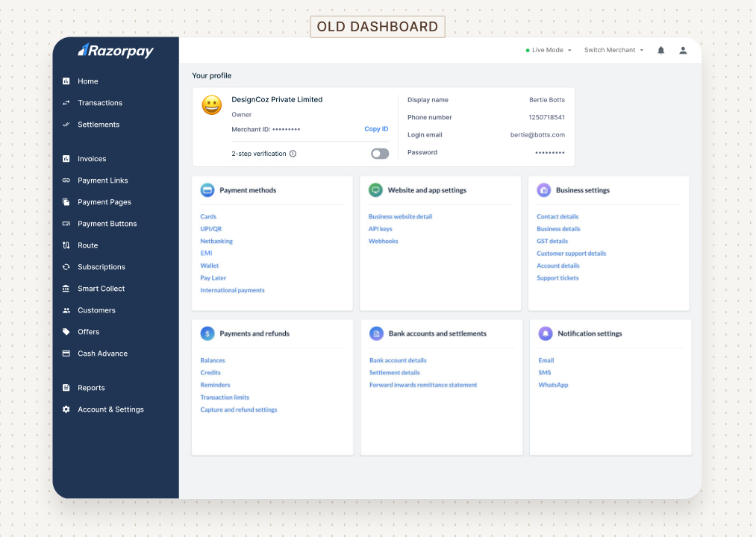The width and height of the screenshot is (756, 537).
Task: Open the Balances link
Action: point(213,360)
